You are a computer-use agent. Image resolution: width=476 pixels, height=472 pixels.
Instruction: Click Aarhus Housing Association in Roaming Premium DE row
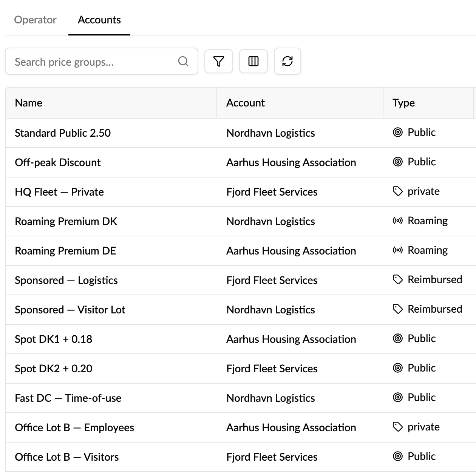[x=291, y=251]
